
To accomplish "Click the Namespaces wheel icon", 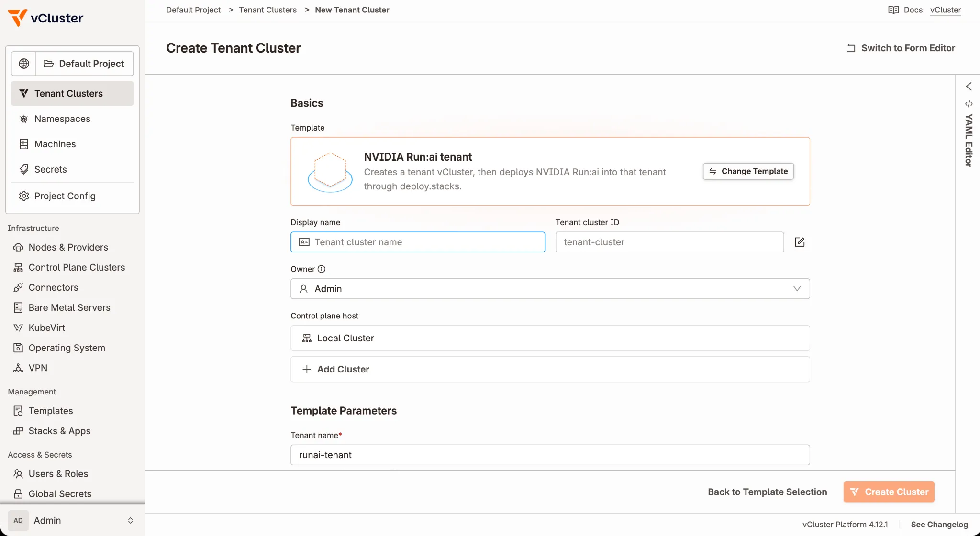I will pos(24,119).
